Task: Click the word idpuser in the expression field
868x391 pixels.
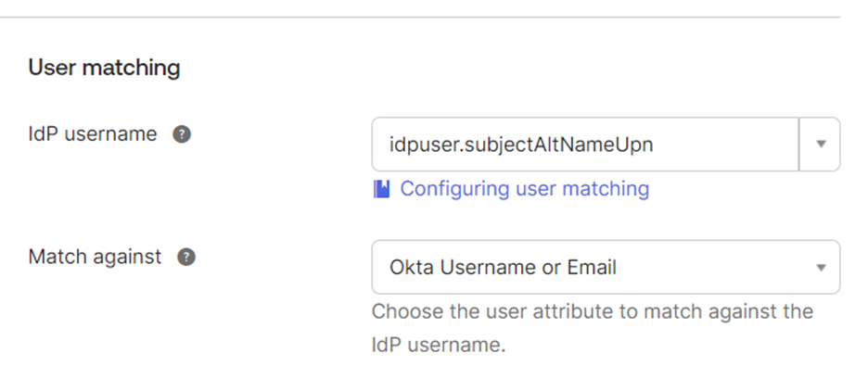Action: coord(424,145)
